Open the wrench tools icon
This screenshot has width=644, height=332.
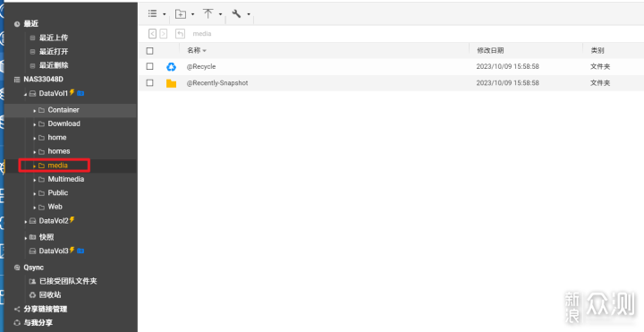pyautogui.click(x=236, y=13)
